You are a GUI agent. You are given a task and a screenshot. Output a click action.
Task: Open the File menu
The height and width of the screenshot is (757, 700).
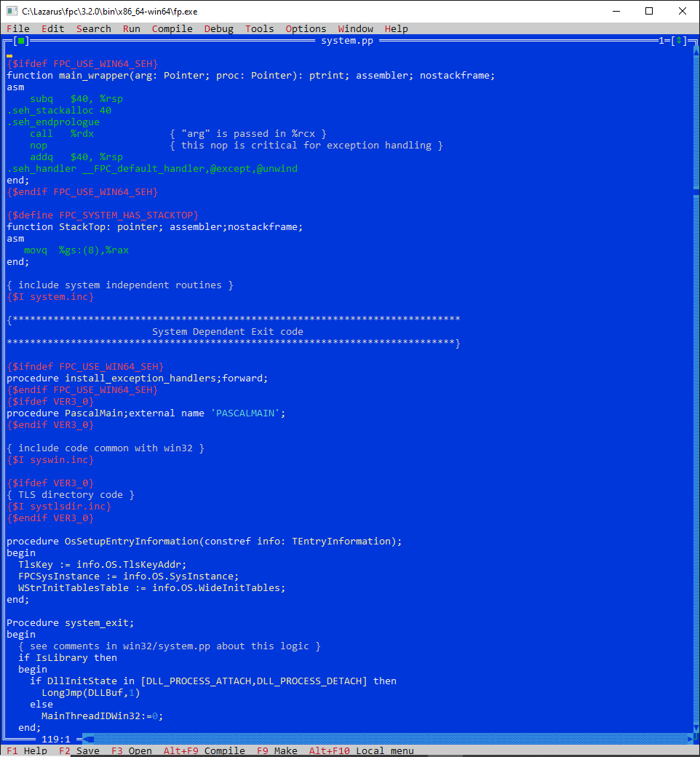click(18, 28)
